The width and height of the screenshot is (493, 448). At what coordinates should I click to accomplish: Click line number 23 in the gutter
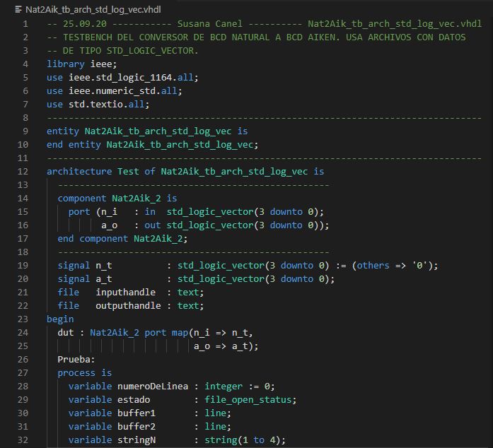coord(23,319)
